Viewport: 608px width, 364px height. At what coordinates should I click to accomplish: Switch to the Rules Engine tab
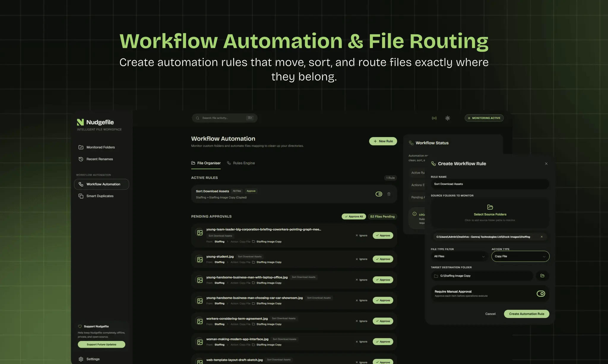[241, 163]
